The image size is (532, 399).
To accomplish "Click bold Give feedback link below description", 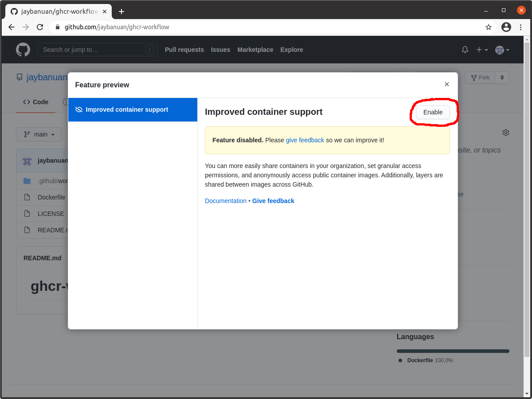I will pos(273,201).
